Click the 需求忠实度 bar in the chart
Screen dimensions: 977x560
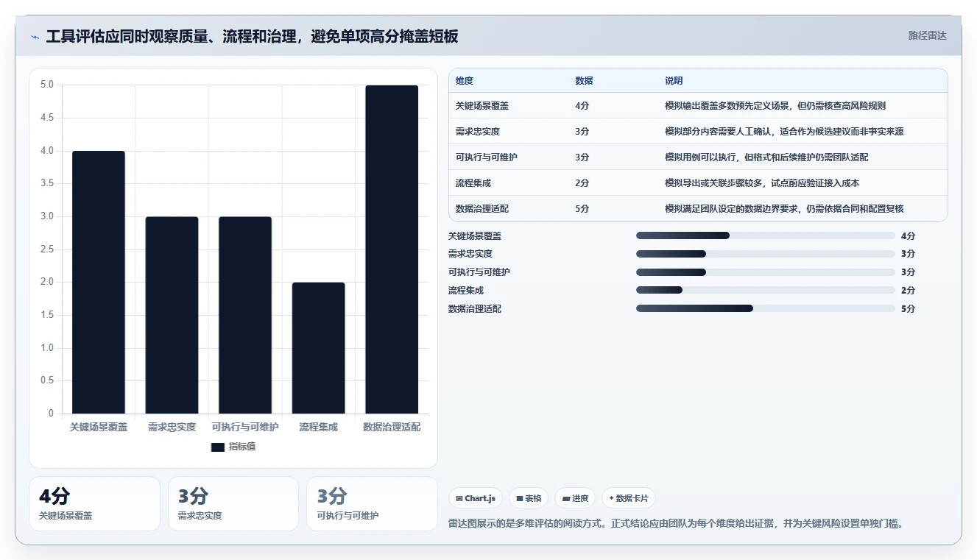click(172, 315)
